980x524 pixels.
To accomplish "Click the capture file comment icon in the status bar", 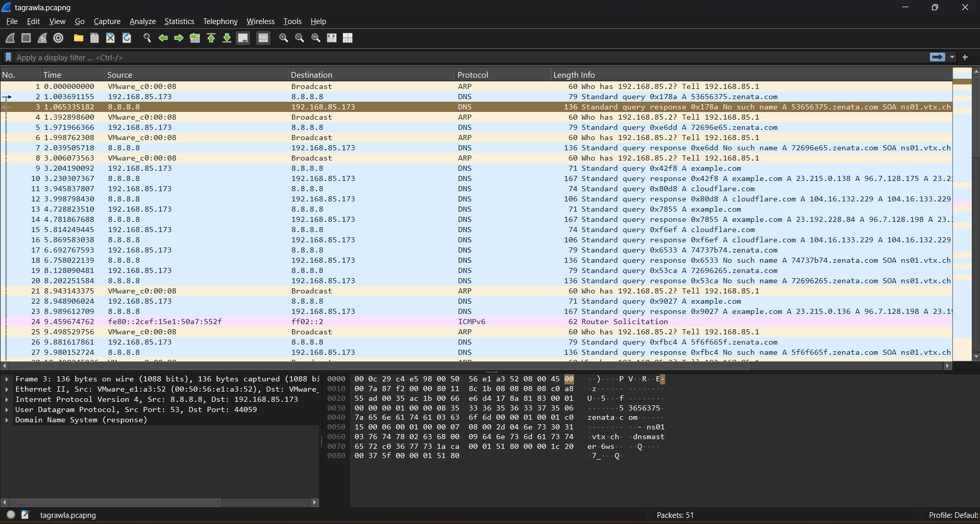I will click(25, 515).
